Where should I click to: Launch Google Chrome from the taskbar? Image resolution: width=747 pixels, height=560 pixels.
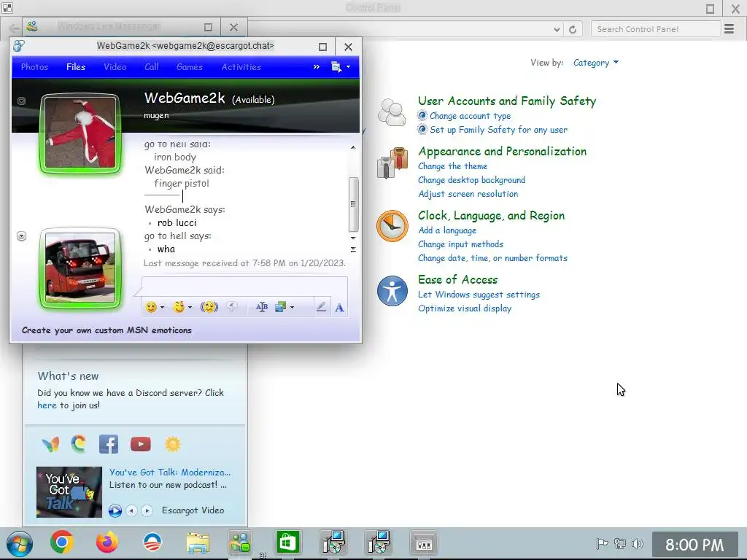point(62,542)
